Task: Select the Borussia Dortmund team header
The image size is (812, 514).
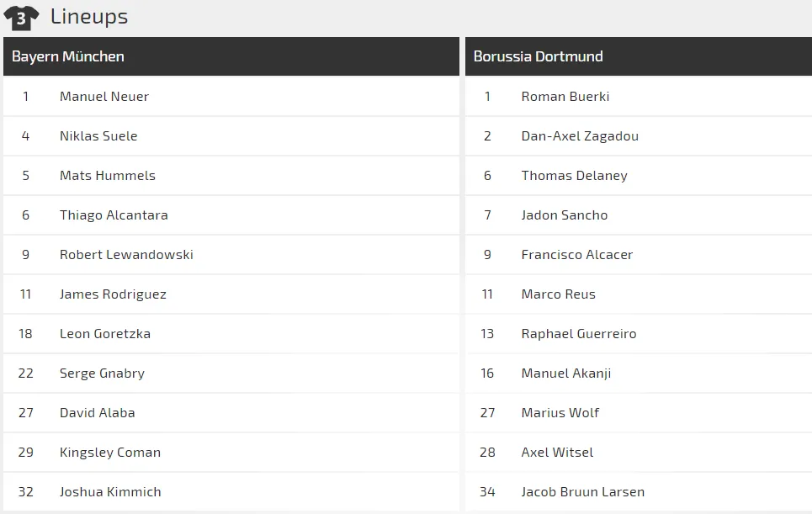Action: click(538, 56)
